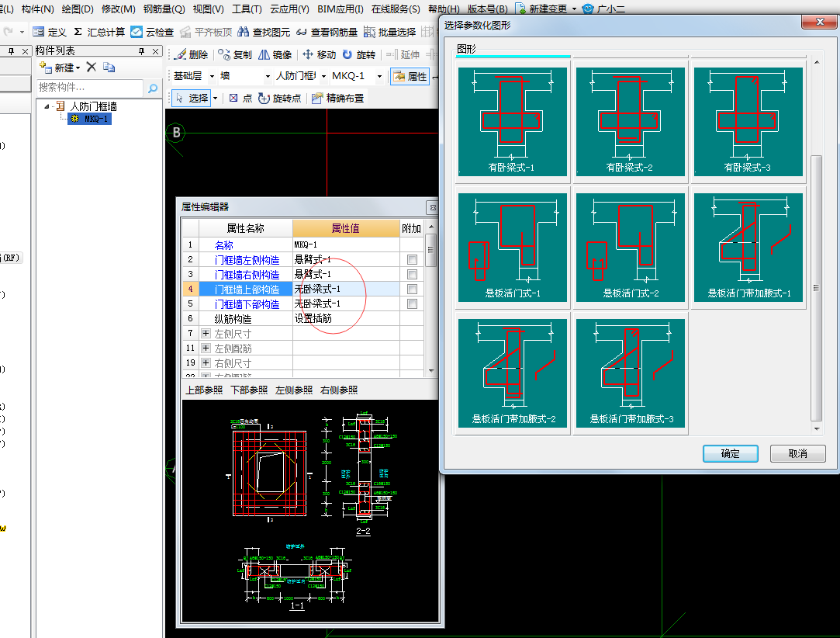Viewport: 840px width, 638px height.
Task: Select the 有卧梁式-3 shape thumbnail
Action: [x=748, y=121]
